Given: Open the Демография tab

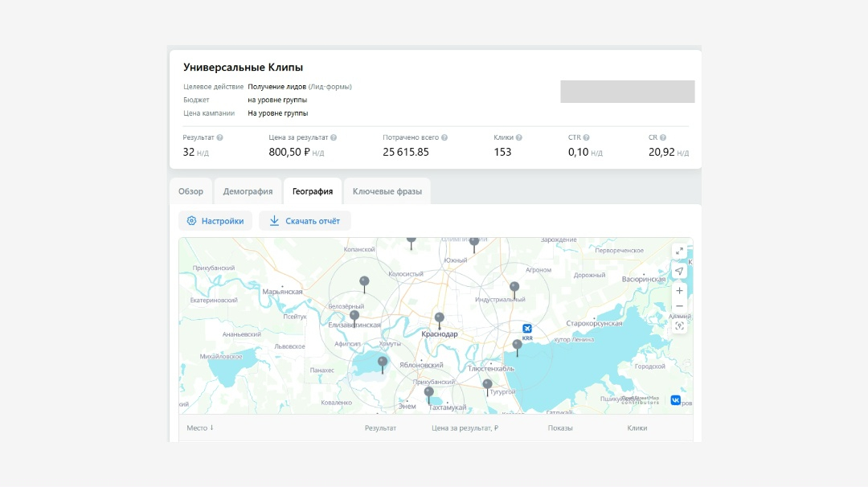Looking at the screenshot, I should (248, 191).
